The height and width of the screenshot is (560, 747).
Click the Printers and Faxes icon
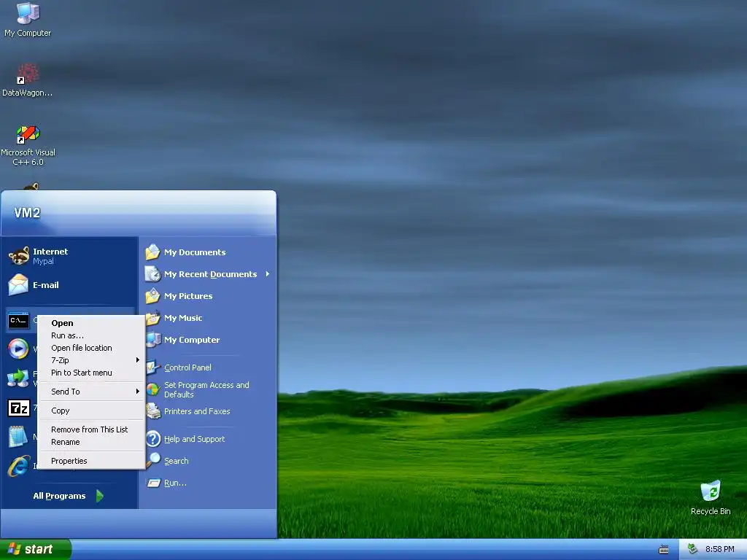click(153, 411)
